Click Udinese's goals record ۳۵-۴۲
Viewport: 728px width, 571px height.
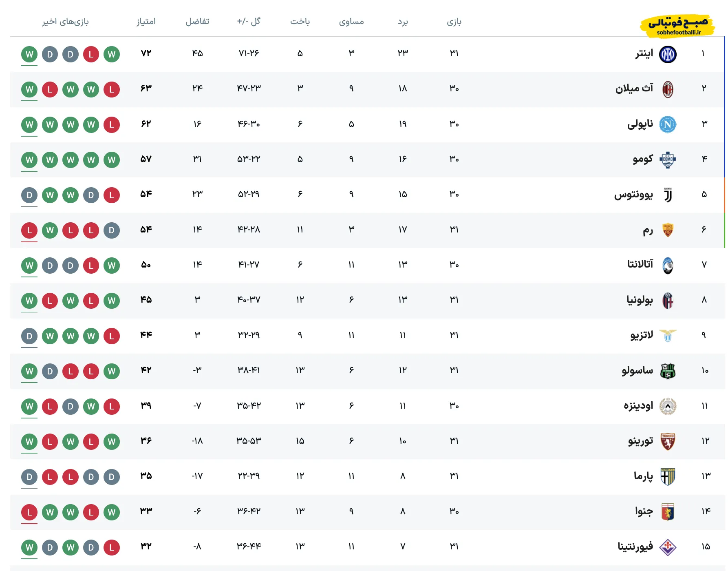[249, 406]
